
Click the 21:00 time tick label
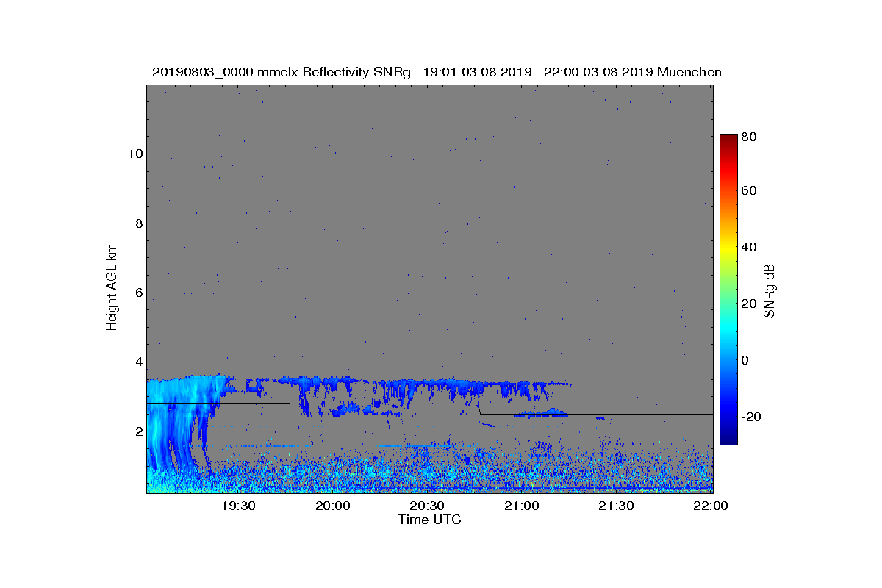coord(522,506)
